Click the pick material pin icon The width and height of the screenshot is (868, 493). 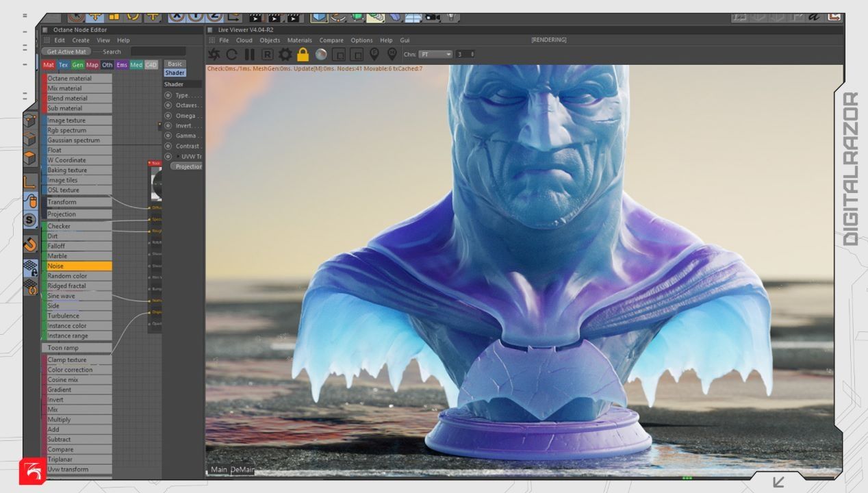(392, 54)
